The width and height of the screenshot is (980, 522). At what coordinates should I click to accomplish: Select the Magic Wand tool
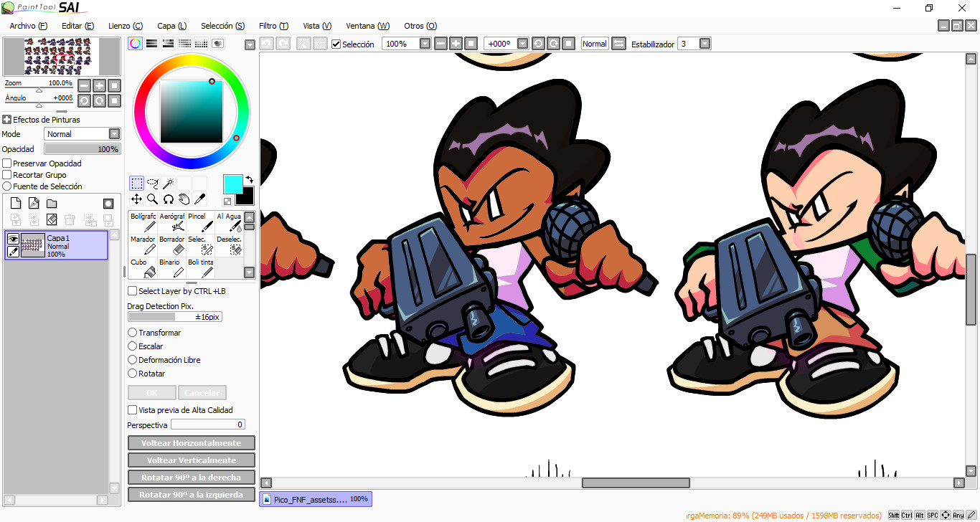(168, 184)
